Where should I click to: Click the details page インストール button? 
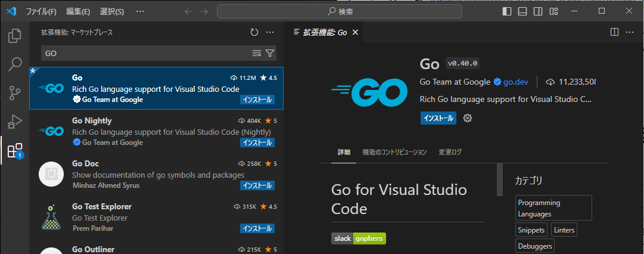click(x=438, y=119)
